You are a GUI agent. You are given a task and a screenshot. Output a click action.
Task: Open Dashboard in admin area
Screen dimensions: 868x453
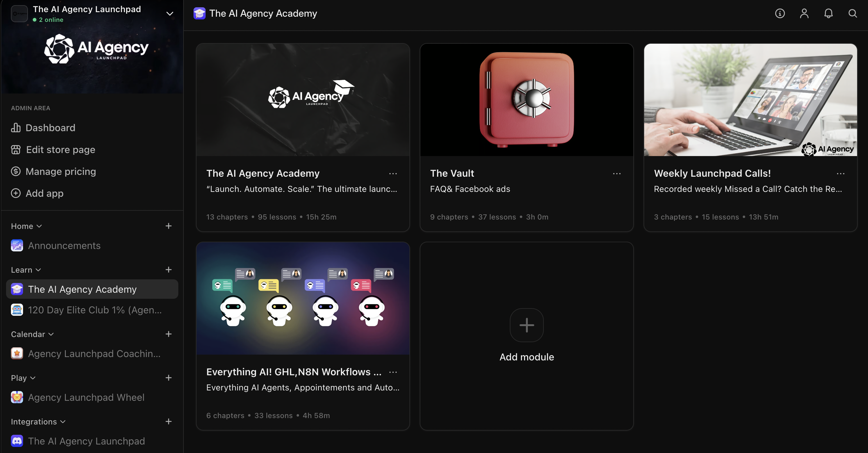(x=92, y=128)
